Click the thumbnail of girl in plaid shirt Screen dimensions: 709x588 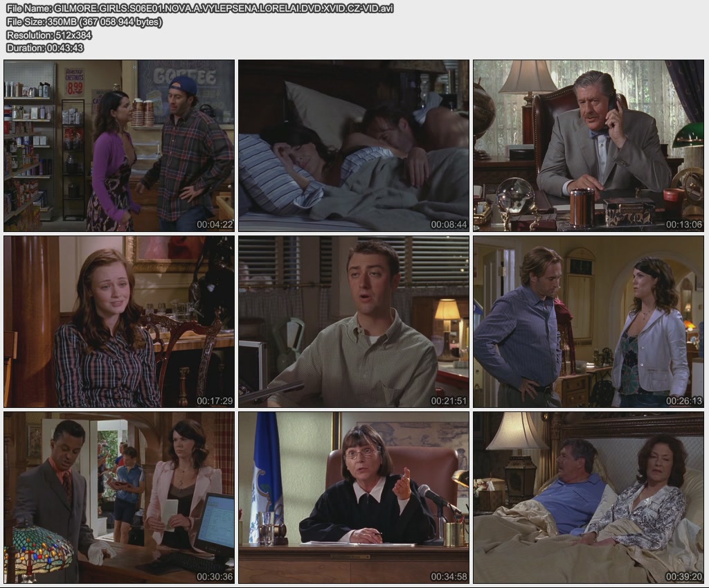[x=118, y=321]
